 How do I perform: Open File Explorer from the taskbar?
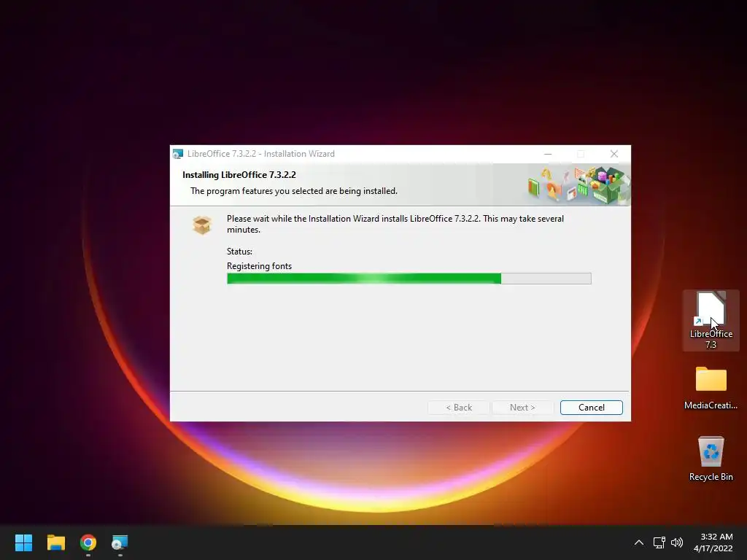(x=55, y=542)
